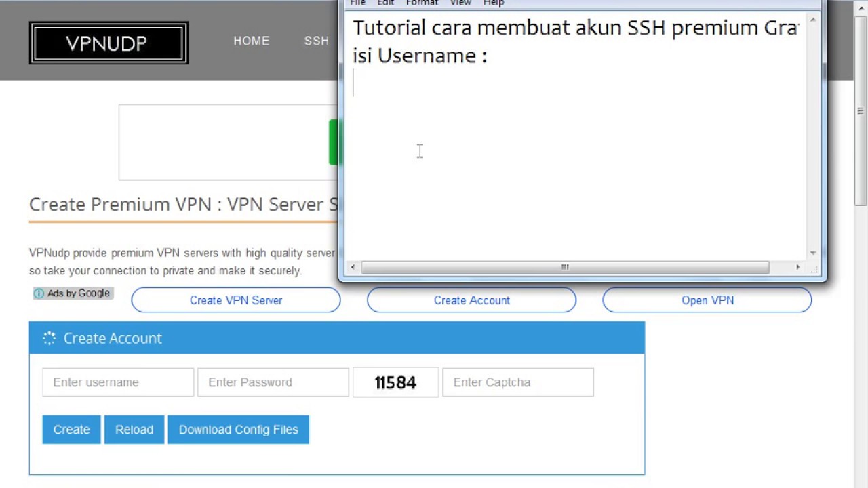This screenshot has width=868, height=488.
Task: Click Notepad horizontal scrollbar right arrow
Action: 798,267
